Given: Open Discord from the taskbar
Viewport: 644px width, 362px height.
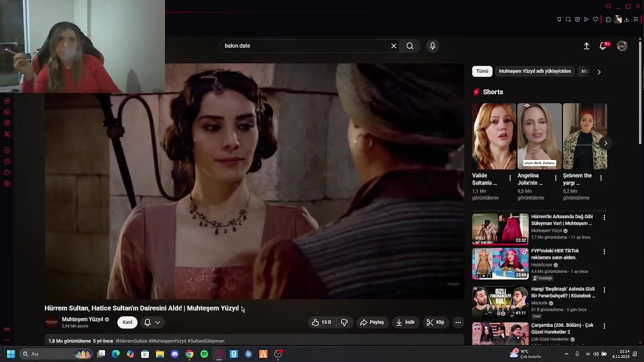Looking at the screenshot, I should pos(175,354).
